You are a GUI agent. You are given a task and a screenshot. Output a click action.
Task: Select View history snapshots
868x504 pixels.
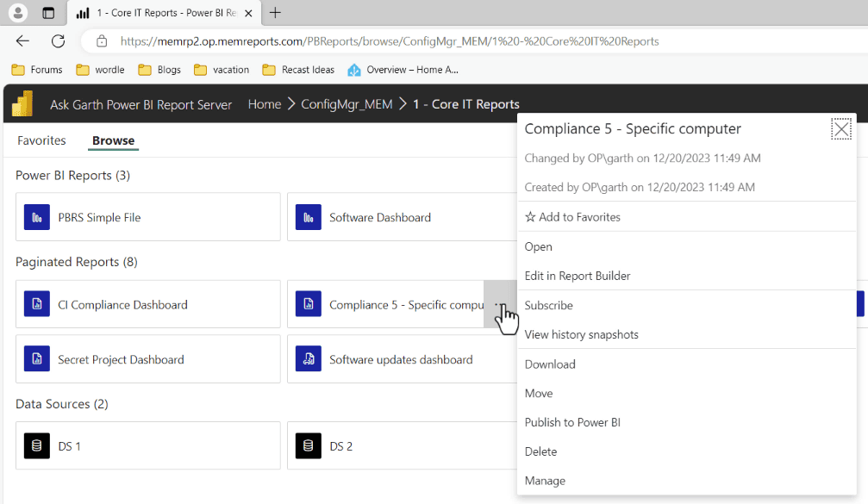[x=581, y=335]
